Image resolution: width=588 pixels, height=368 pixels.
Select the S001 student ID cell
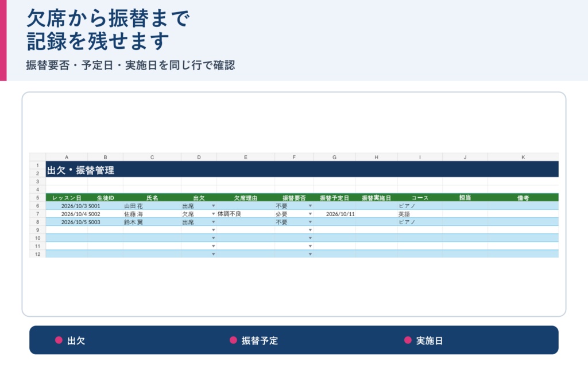point(106,206)
